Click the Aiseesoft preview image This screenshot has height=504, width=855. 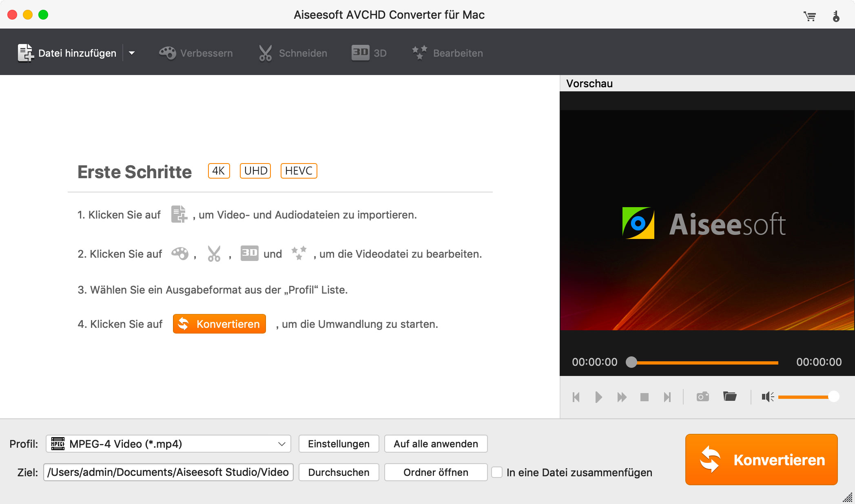pyautogui.click(x=707, y=220)
